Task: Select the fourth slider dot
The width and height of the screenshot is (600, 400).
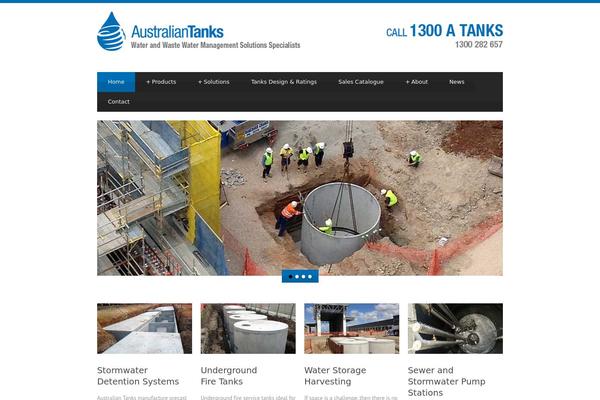Action: tap(310, 276)
